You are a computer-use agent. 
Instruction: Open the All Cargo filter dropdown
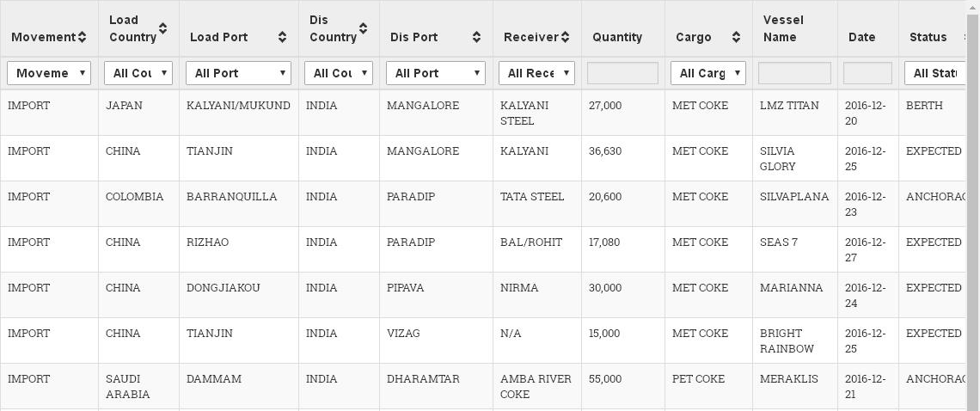708,73
